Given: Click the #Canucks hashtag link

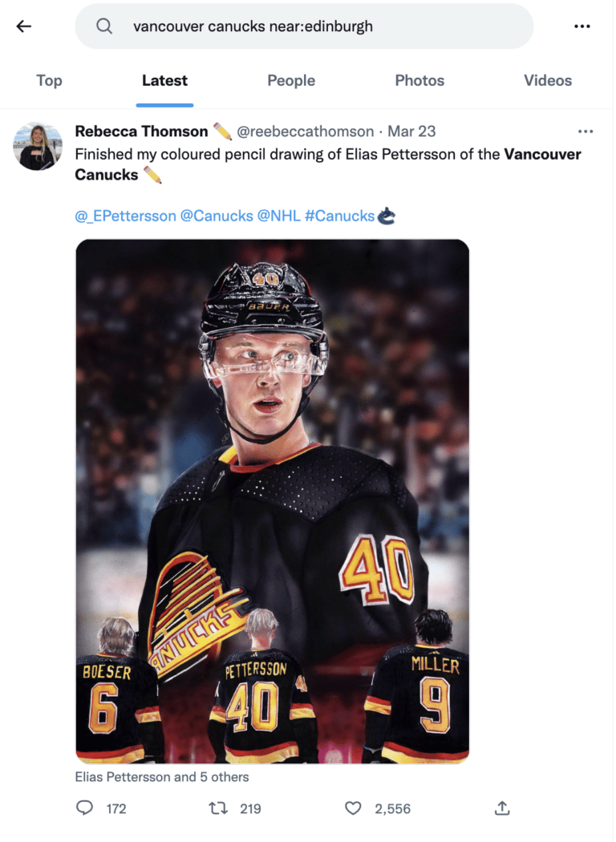Looking at the screenshot, I should [339, 216].
